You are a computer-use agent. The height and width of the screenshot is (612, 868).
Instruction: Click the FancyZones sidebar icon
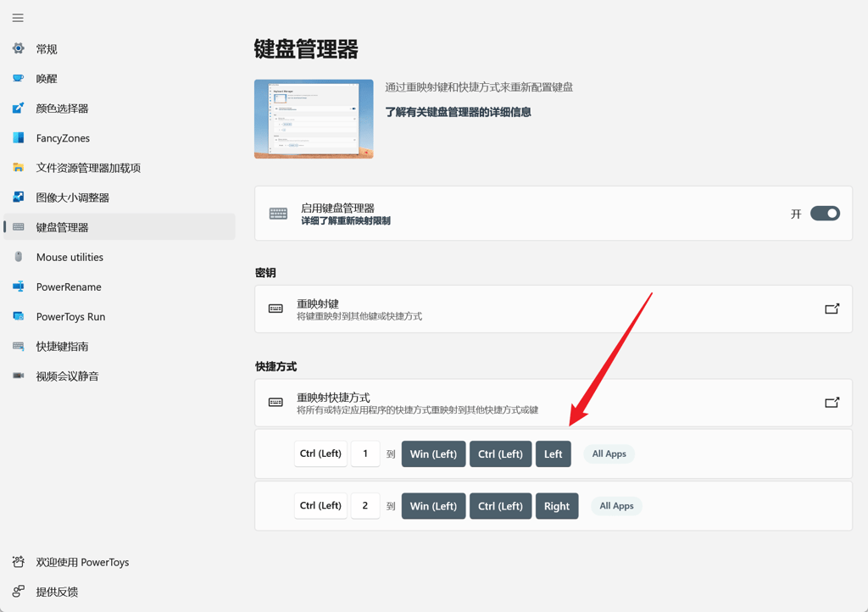[19, 138]
